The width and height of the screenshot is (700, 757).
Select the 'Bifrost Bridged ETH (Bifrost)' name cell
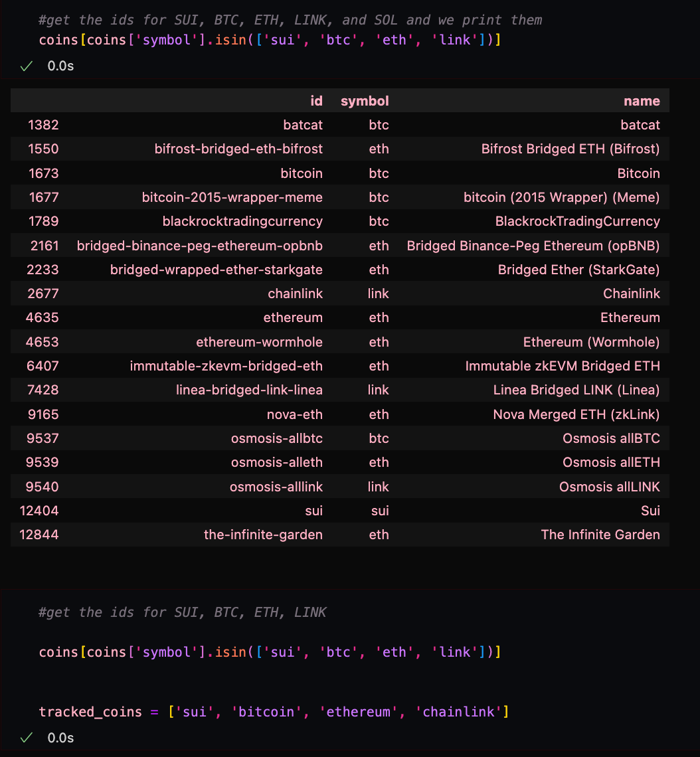click(x=570, y=149)
